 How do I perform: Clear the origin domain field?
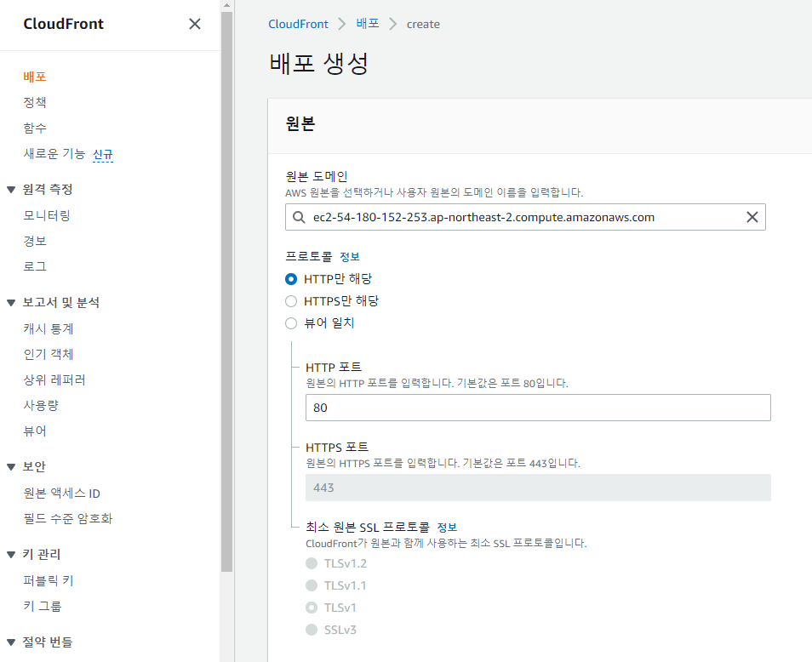[x=752, y=217]
